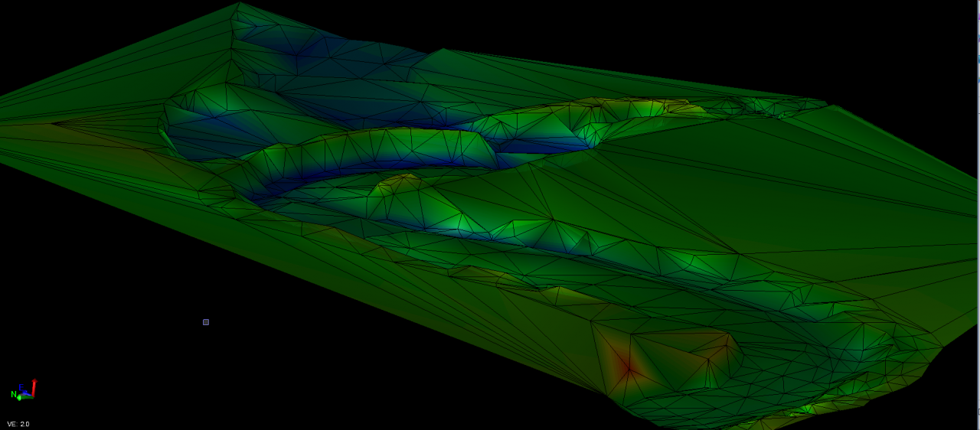Click the orientation axis gizmo
The image size is (980, 430).
pos(25,391)
